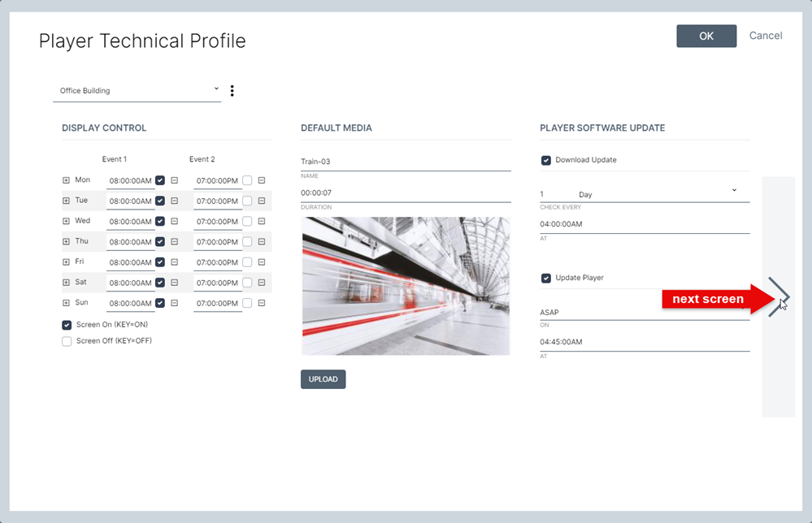Go to next screen with right chevron
Image resolution: width=812 pixels, height=523 pixels.
[779, 297]
